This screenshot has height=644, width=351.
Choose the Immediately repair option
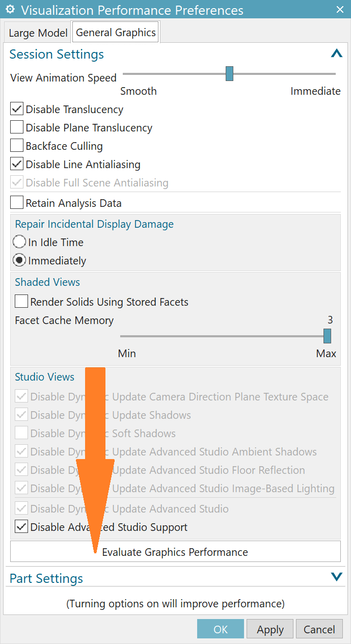point(19,261)
